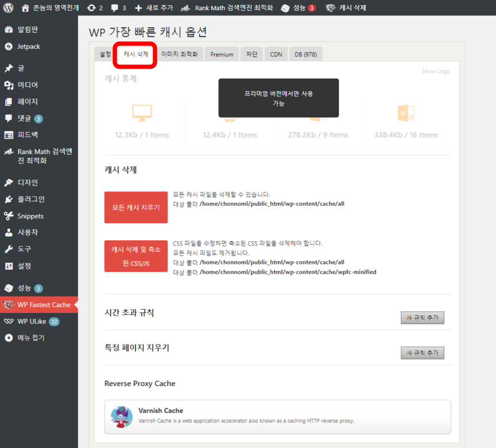Switch to the 이미지 최적화 tab
This screenshot has height=448, width=496.
tap(180, 54)
